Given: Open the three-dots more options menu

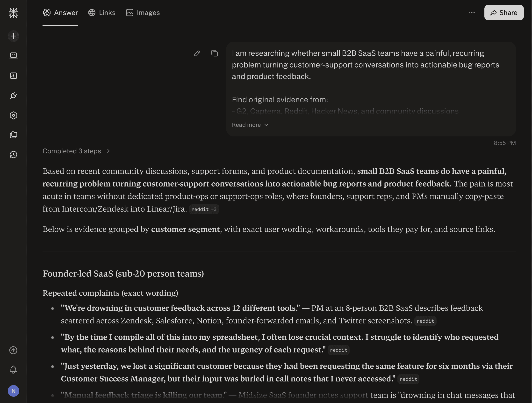Looking at the screenshot, I should pos(472,13).
